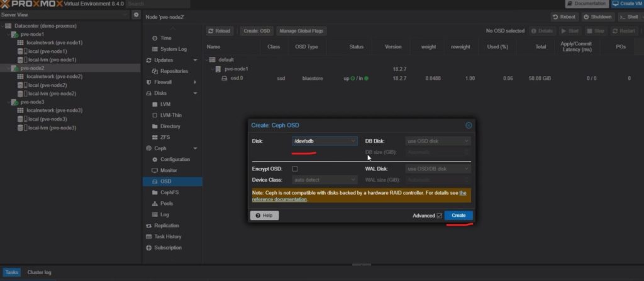The image size is (644, 281).
Task: Open localnetwork (pve-node2) item
Action: [54, 77]
